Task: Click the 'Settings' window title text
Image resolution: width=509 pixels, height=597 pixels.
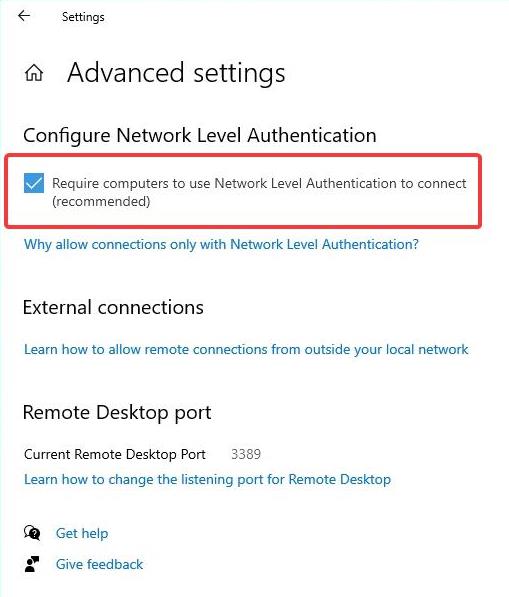Action: coord(83,17)
